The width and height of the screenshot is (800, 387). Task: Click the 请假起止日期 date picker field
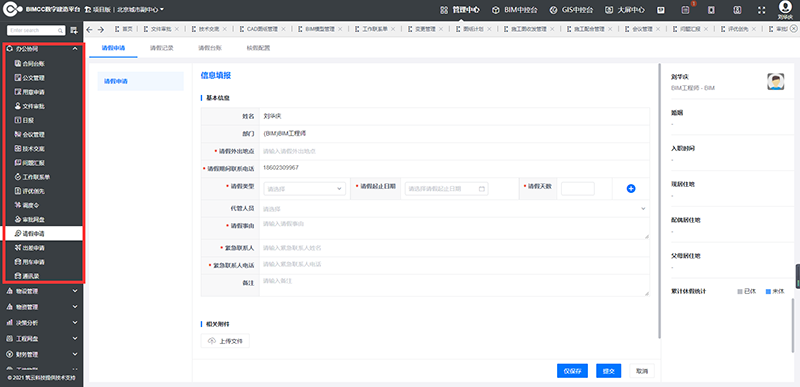tap(446, 189)
